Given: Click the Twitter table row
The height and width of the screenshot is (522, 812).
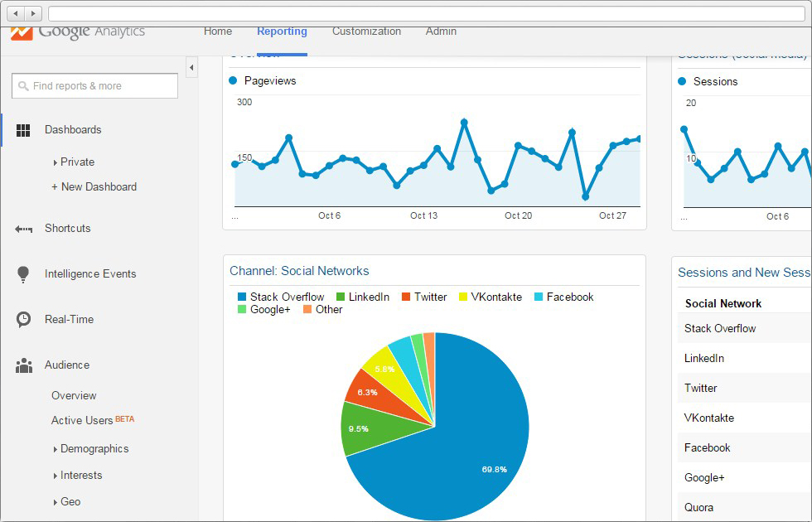Looking at the screenshot, I should click(x=744, y=388).
